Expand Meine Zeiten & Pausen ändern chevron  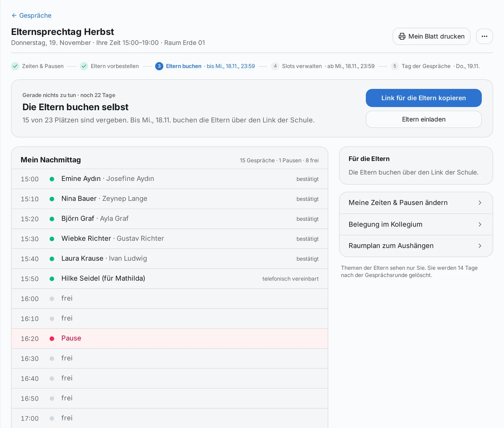[480, 203]
